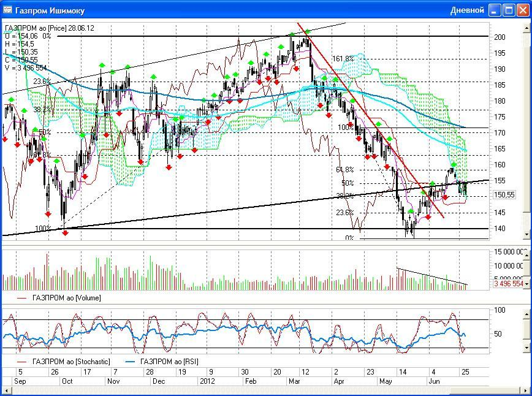This screenshot has width=532, height=396.
Task: Click the Газпром Ишимоку window title text
Action: coord(50,10)
